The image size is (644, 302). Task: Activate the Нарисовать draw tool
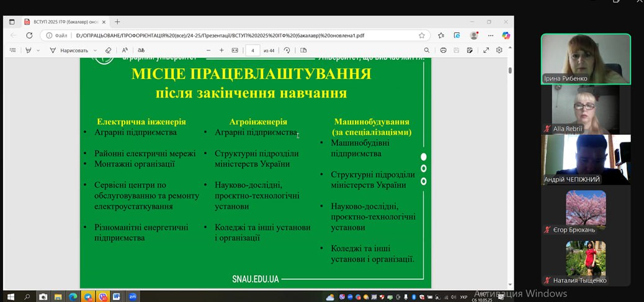[69, 50]
